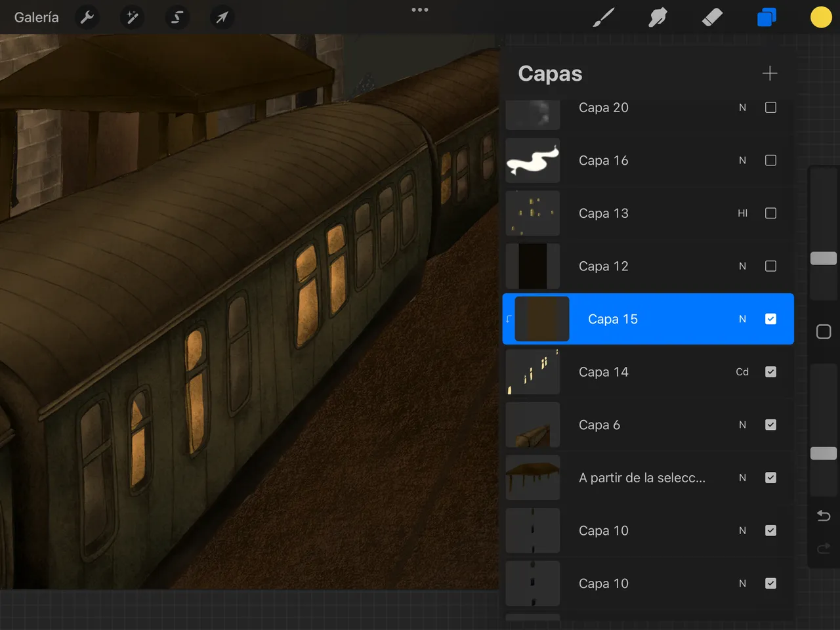The width and height of the screenshot is (840, 630).
Task: Open the Actions wrench menu
Action: 87,18
